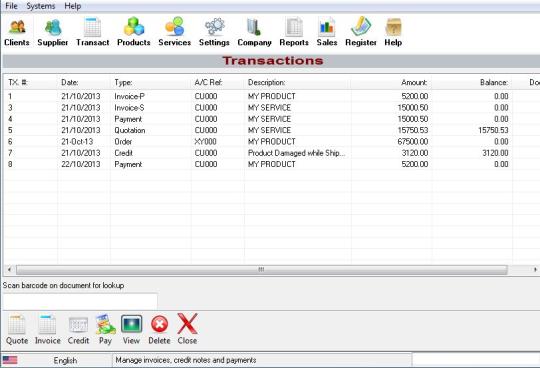Open the Help menu in menu bar

[73, 6]
